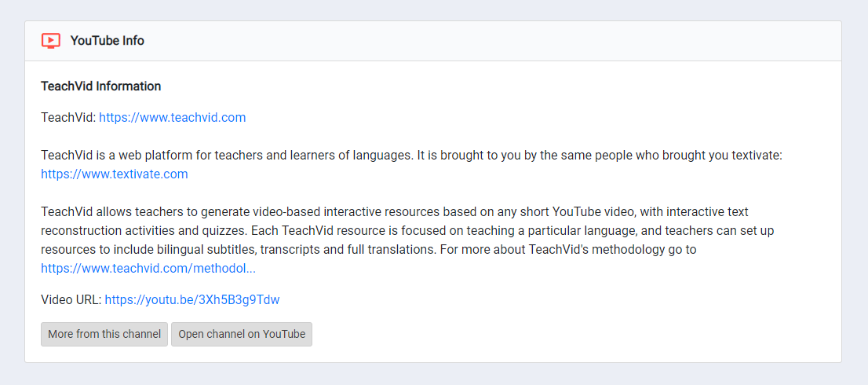Open the youtu.be video URL link
Viewport: 868px width, 385px height.
(x=192, y=300)
